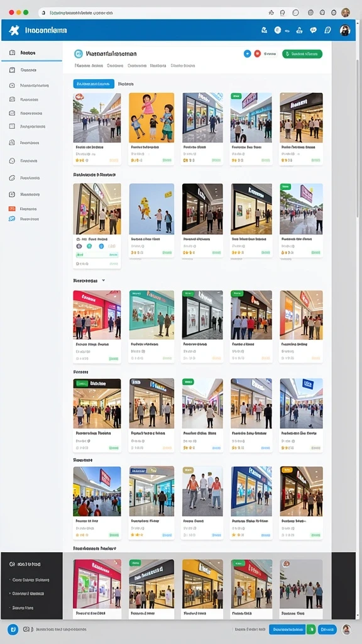Click the blue round icon in bottom-left bar
This screenshot has height=644, width=362.
13,629
